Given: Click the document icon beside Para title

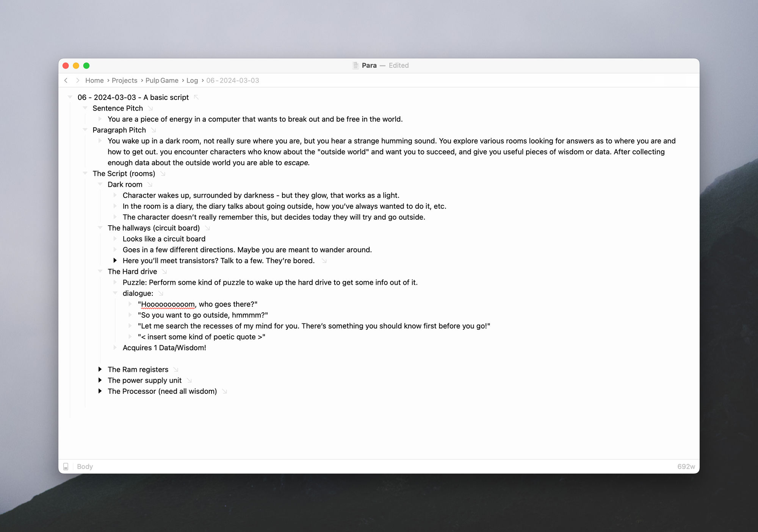Looking at the screenshot, I should 356,66.
